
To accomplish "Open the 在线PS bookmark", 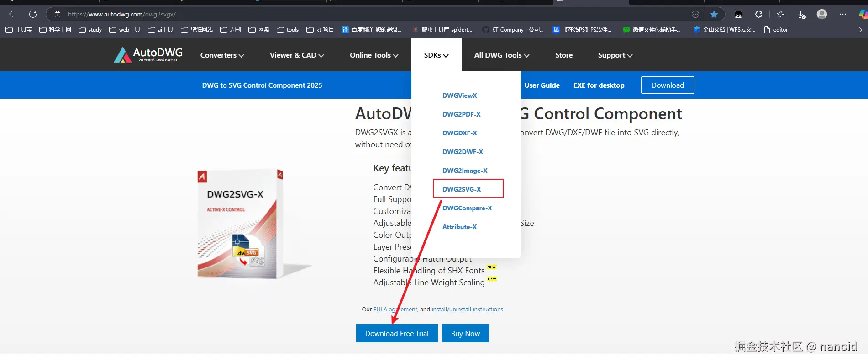I will coord(582,30).
